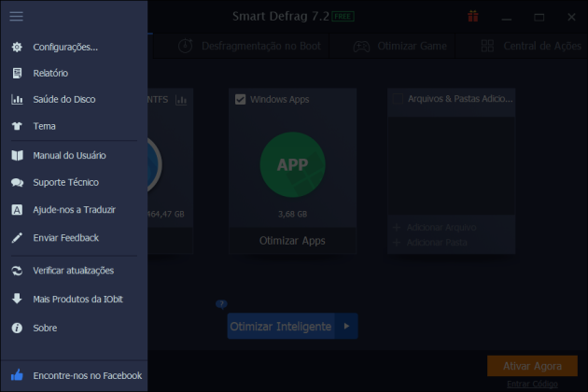Click the Suporte Técnico chat icon
Screen dimensions: 588x392
[17, 183]
